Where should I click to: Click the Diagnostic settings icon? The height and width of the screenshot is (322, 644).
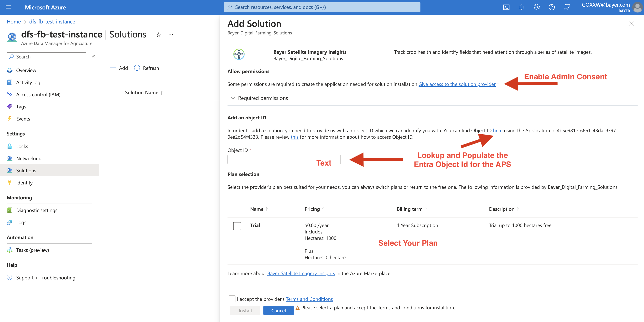point(9,210)
